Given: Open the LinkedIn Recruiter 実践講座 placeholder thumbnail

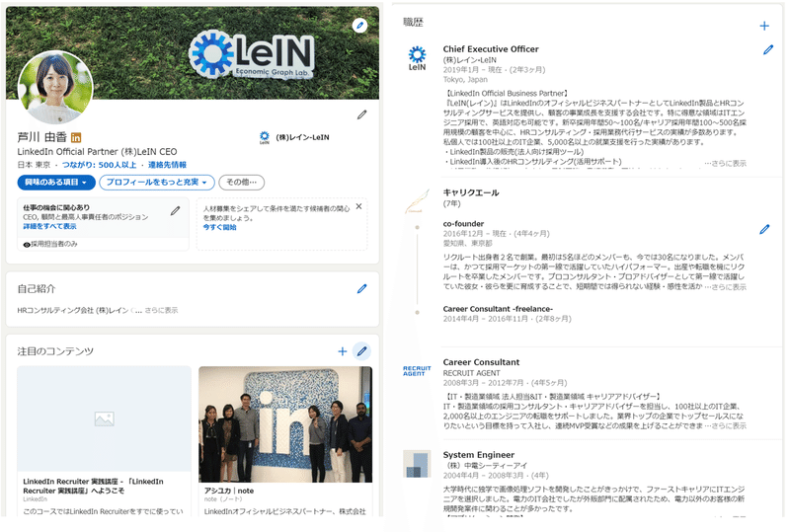Looking at the screenshot, I should click(104, 418).
